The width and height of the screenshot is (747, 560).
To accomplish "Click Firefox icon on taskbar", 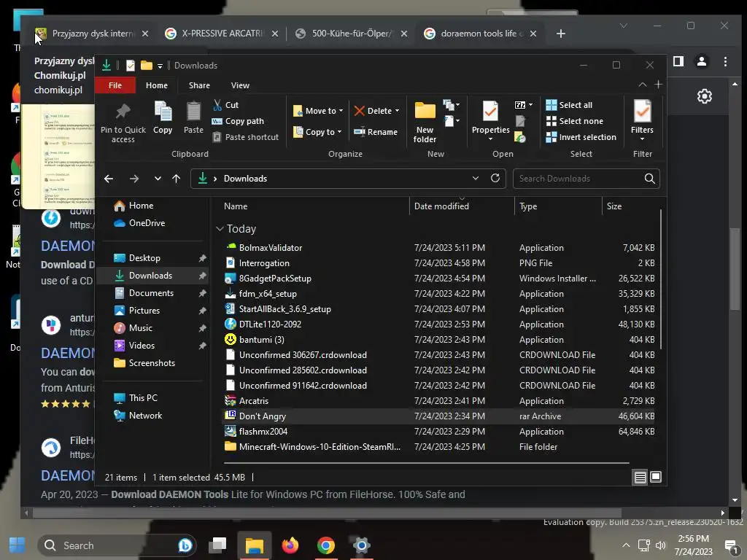I will (290, 545).
